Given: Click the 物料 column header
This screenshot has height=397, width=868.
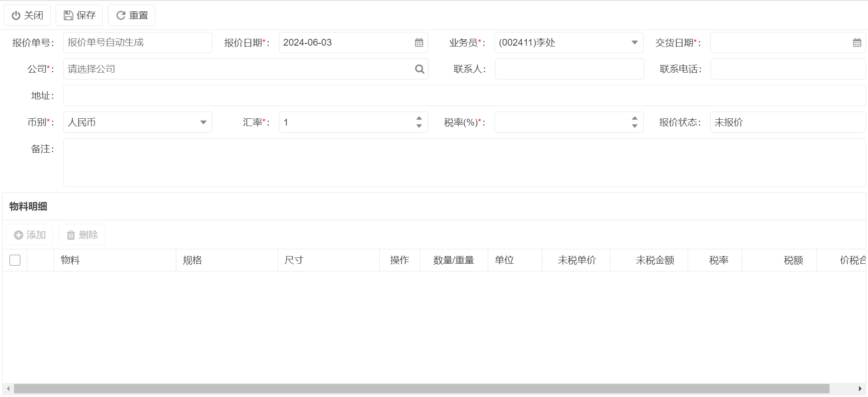Looking at the screenshot, I should coord(115,260).
